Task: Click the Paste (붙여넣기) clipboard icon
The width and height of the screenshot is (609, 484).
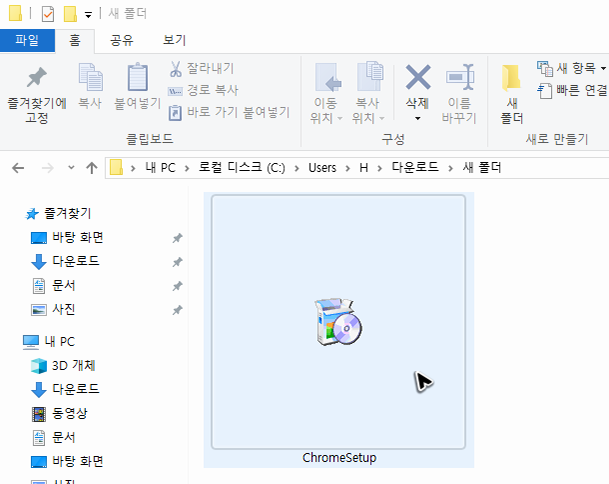Action: pyautogui.click(x=137, y=77)
